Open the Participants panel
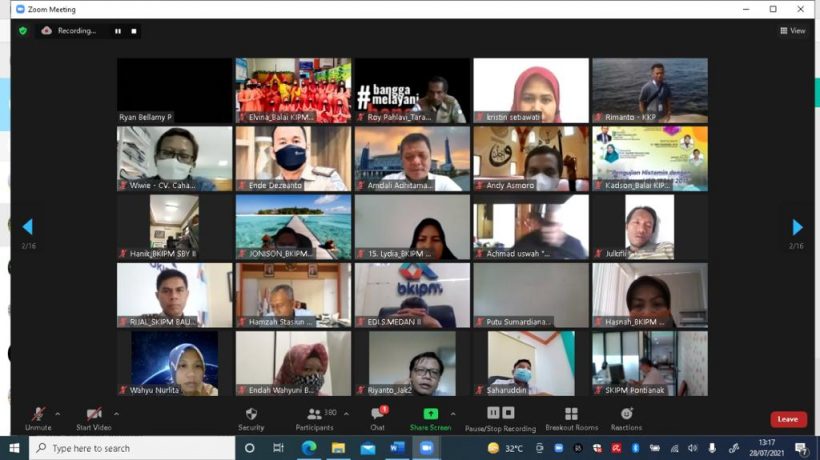This screenshot has width=820, height=460. coord(314,419)
